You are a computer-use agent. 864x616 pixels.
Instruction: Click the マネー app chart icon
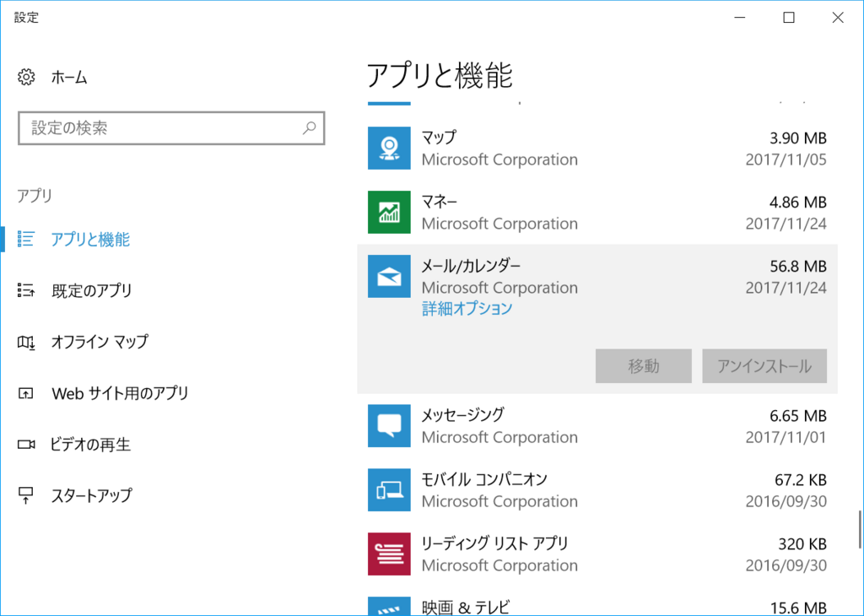pyautogui.click(x=389, y=212)
